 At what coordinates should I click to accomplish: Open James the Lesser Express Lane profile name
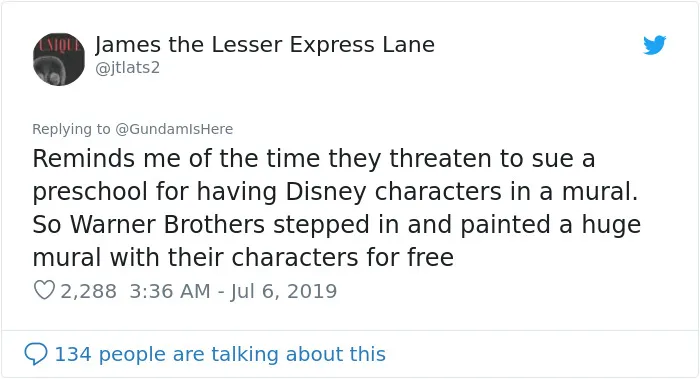(x=265, y=45)
